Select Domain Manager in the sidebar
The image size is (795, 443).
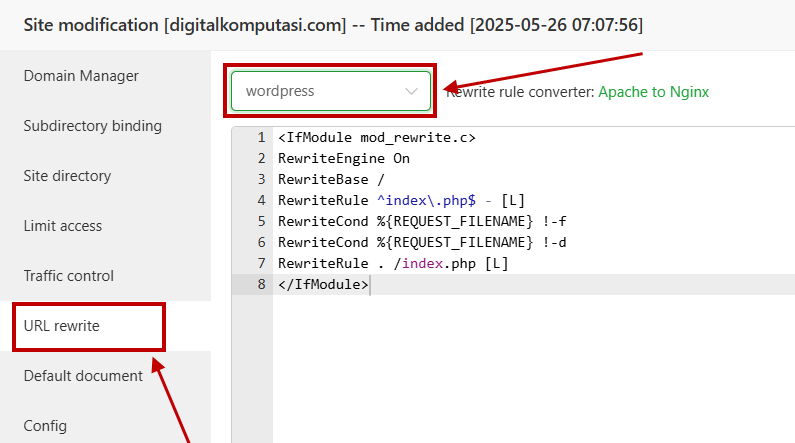coord(81,76)
